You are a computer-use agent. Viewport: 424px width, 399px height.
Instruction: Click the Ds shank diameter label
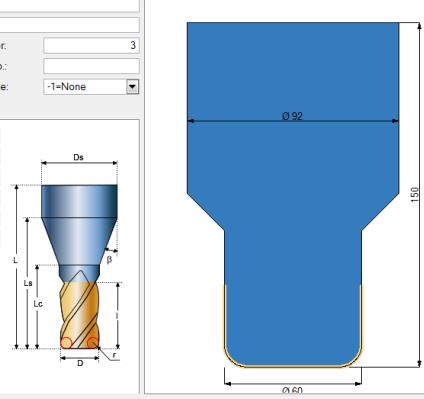(x=78, y=157)
